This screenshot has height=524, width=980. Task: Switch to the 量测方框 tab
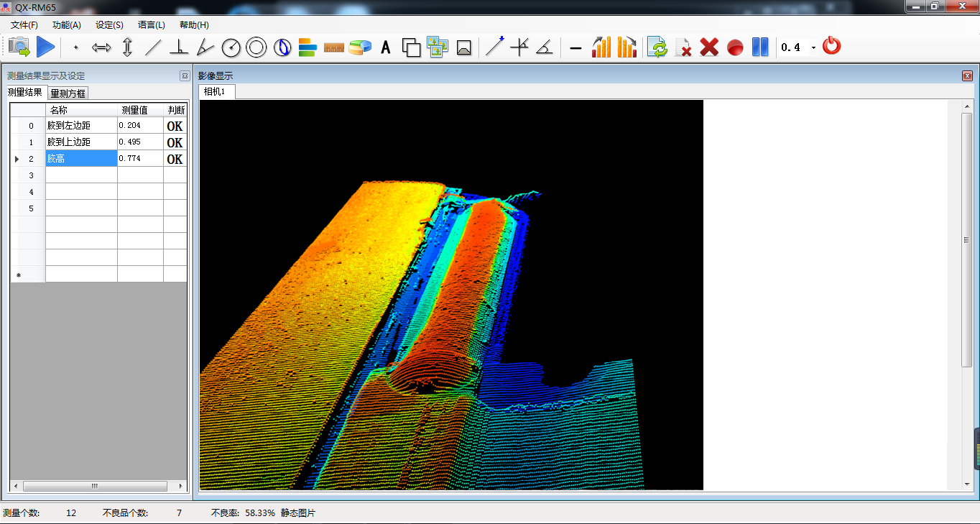(x=68, y=93)
